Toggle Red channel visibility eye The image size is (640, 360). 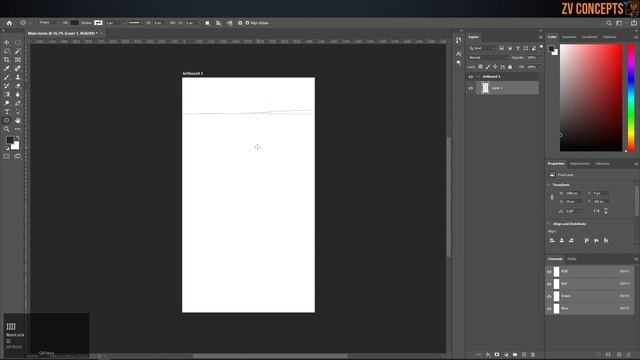coord(549,284)
